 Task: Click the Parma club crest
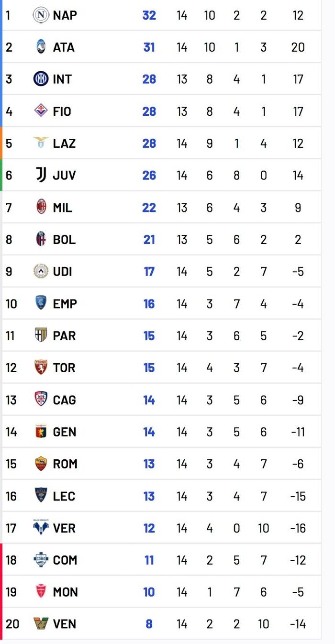41,335
